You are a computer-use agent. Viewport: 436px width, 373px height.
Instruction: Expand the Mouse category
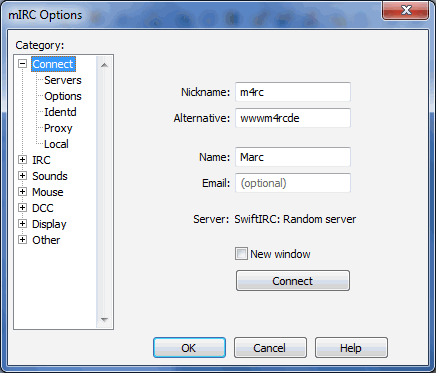click(22, 192)
